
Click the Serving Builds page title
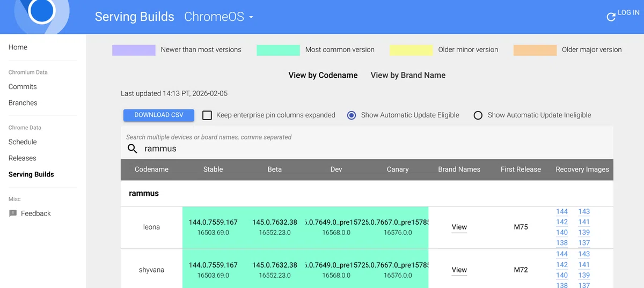tap(135, 17)
